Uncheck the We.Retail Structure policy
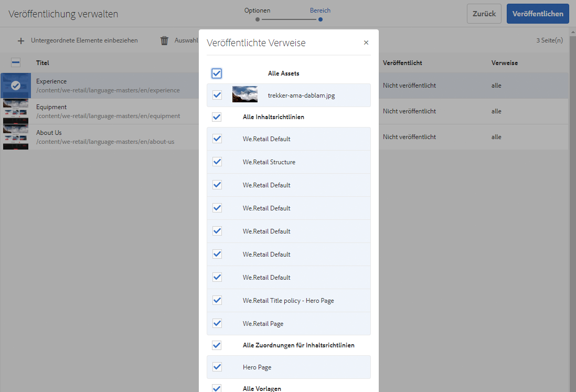Screen dimensions: 576x392 coord(217,162)
